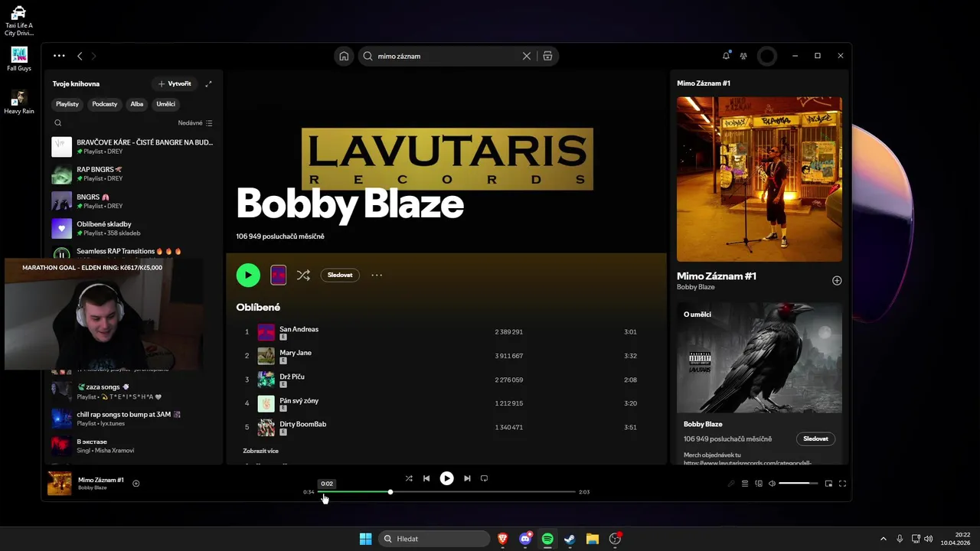Open notifications bell icon

point(726,56)
